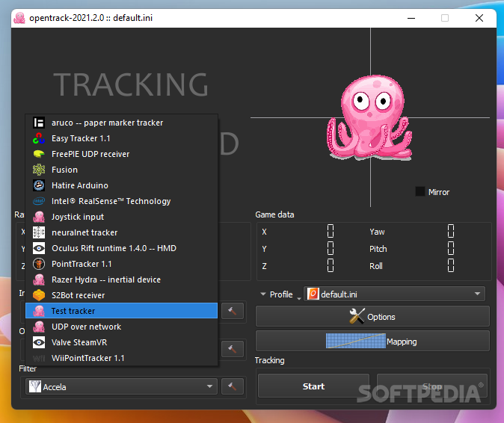504x423 pixels.
Task: Click the pink octopus pose preview
Action: click(x=369, y=117)
